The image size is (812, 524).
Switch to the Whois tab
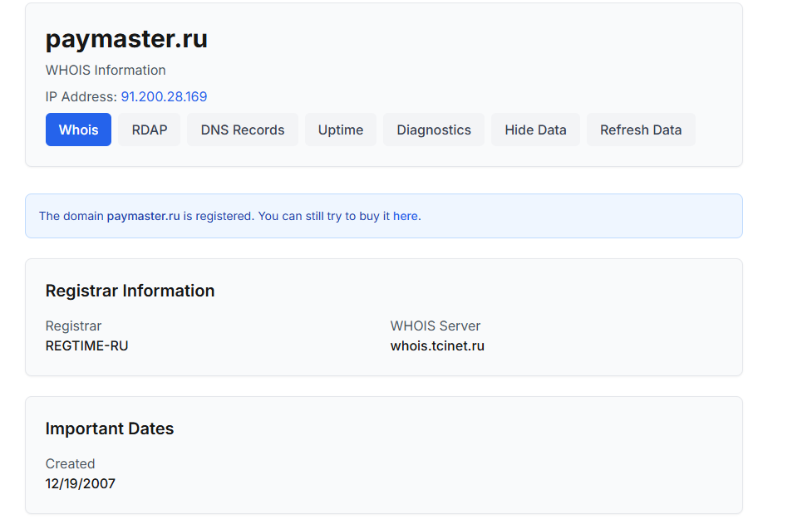(78, 130)
